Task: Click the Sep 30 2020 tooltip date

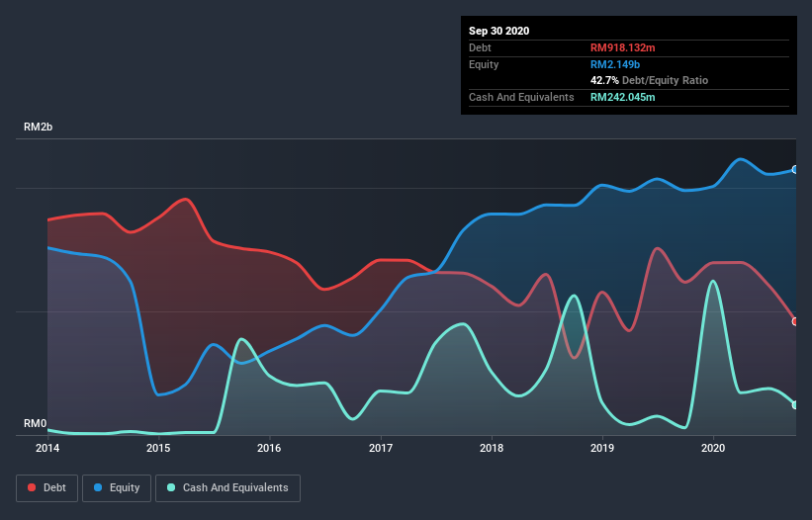Action: click(x=499, y=31)
